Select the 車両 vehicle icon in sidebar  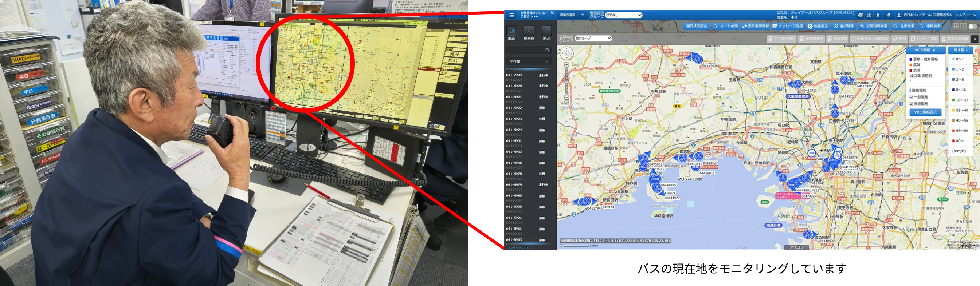pyautogui.click(x=511, y=31)
